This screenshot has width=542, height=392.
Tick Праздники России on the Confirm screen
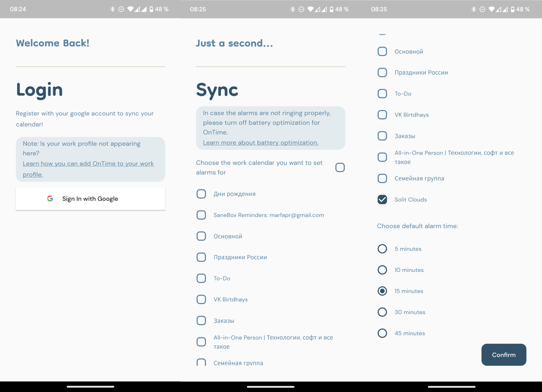pyautogui.click(x=383, y=72)
